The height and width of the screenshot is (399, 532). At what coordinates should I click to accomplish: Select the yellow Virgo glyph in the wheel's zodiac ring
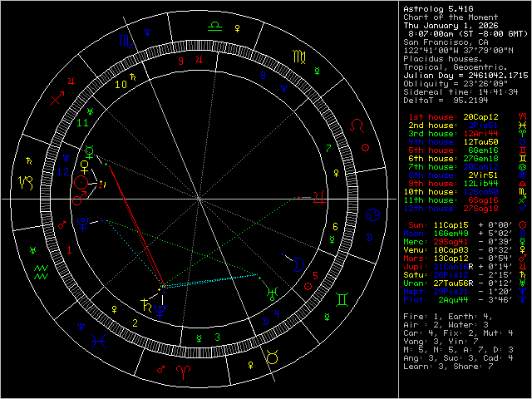point(299,57)
